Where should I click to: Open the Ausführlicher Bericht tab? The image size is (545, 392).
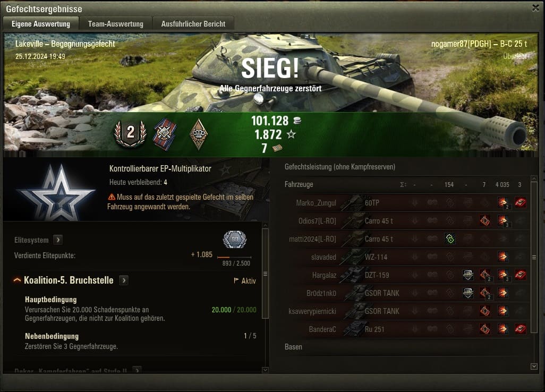(193, 24)
